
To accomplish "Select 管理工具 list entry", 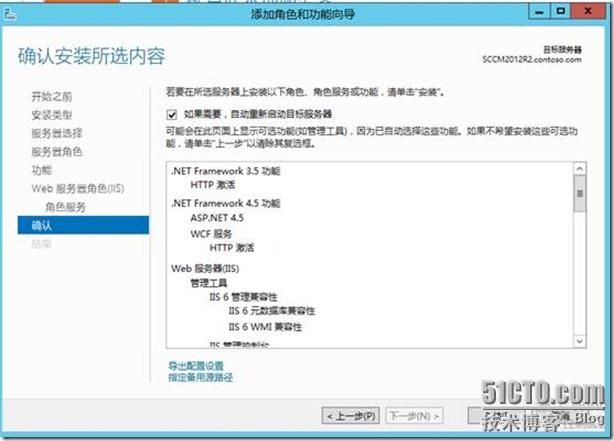I will [209, 283].
